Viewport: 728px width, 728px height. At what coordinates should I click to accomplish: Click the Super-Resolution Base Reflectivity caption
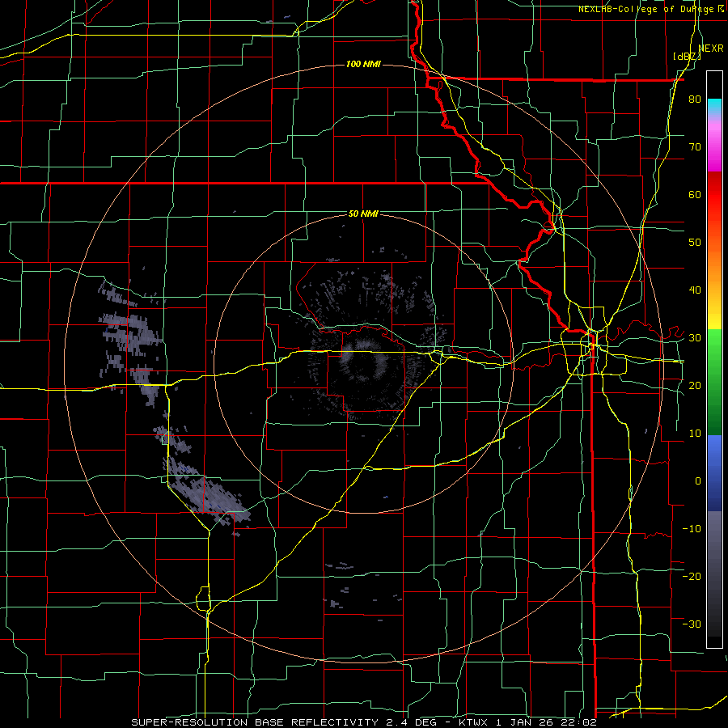click(x=254, y=722)
